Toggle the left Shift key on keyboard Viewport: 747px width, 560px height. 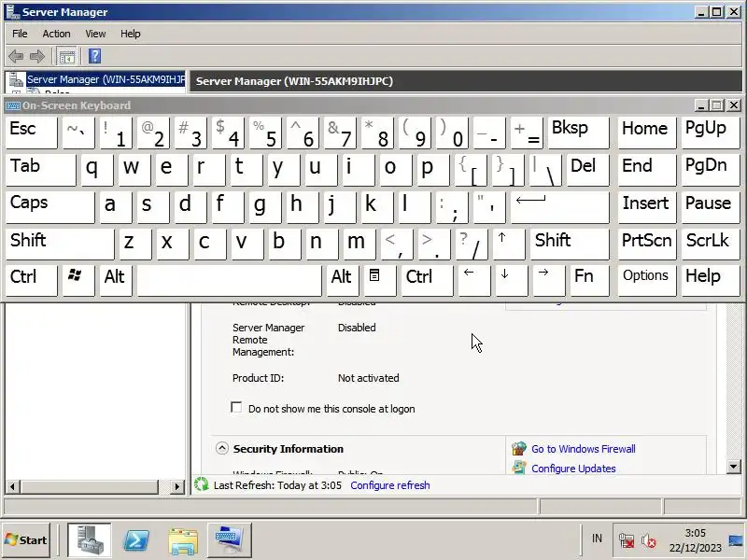tap(60, 245)
